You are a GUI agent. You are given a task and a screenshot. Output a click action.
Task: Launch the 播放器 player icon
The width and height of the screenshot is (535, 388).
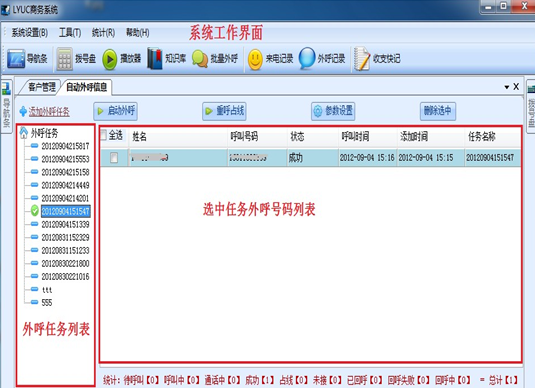[x=110, y=59]
